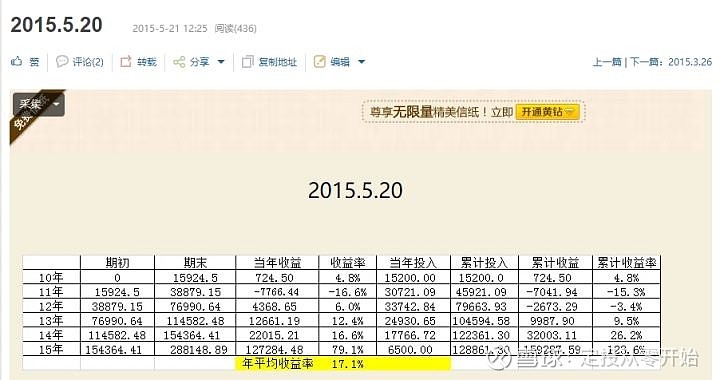Click the 12年 row label

tap(51, 306)
